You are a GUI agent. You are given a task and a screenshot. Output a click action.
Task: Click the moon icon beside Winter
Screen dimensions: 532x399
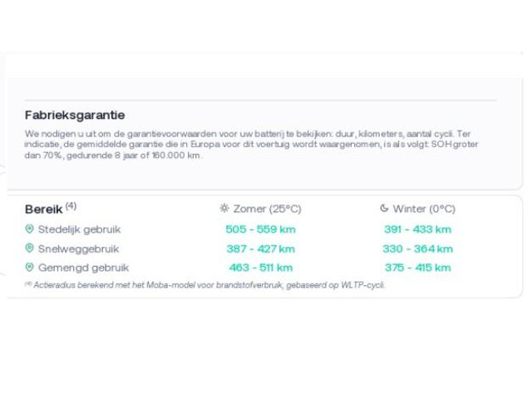(384, 209)
